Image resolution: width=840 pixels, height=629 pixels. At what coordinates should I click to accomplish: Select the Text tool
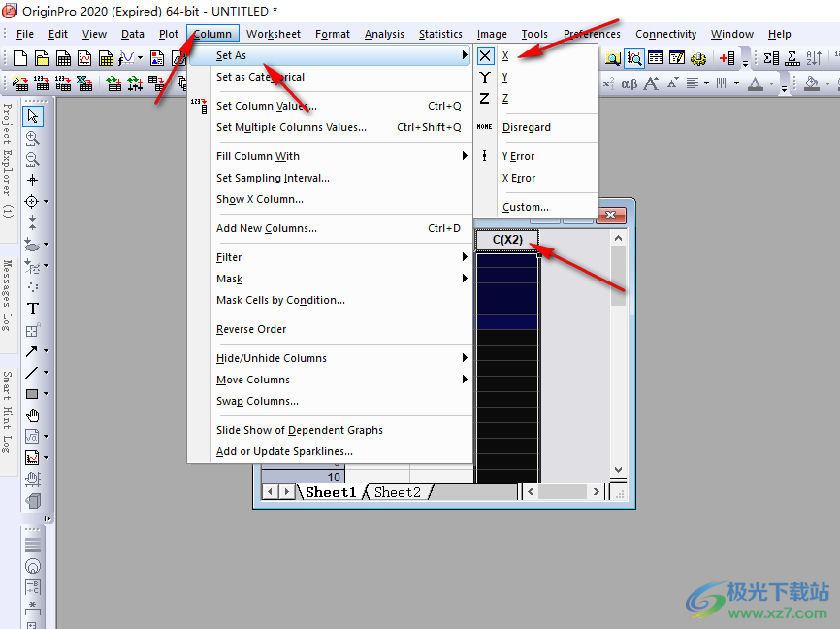(x=33, y=309)
